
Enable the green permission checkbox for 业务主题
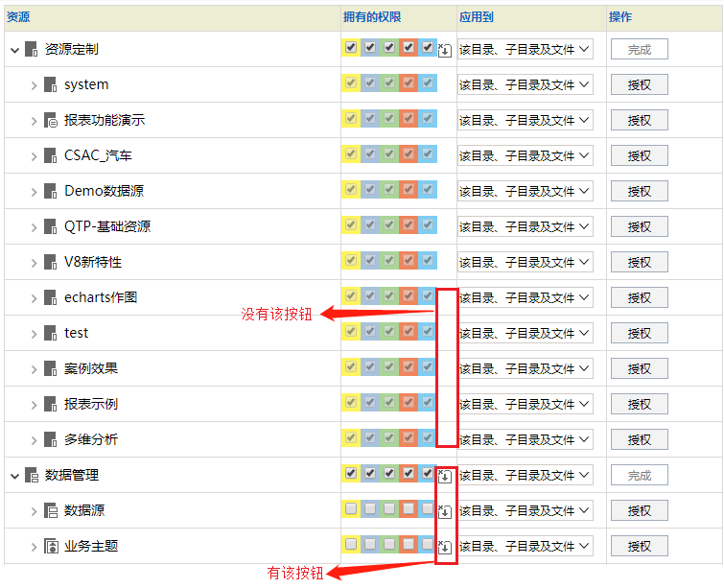389,544
